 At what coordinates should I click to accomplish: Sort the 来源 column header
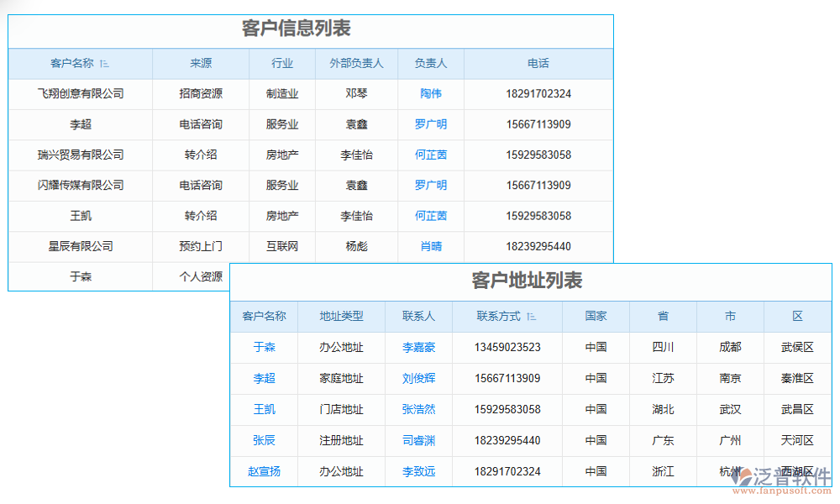[200, 64]
